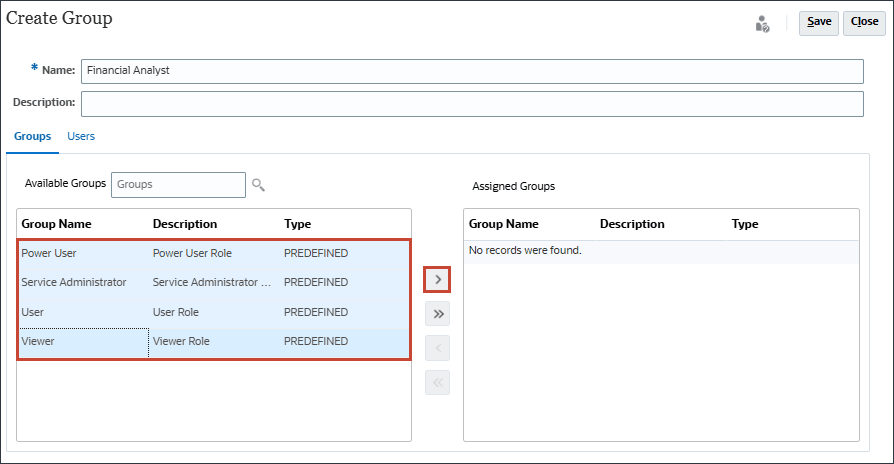This screenshot has width=894, height=464.
Task: Select the User group row
Action: pos(33,312)
